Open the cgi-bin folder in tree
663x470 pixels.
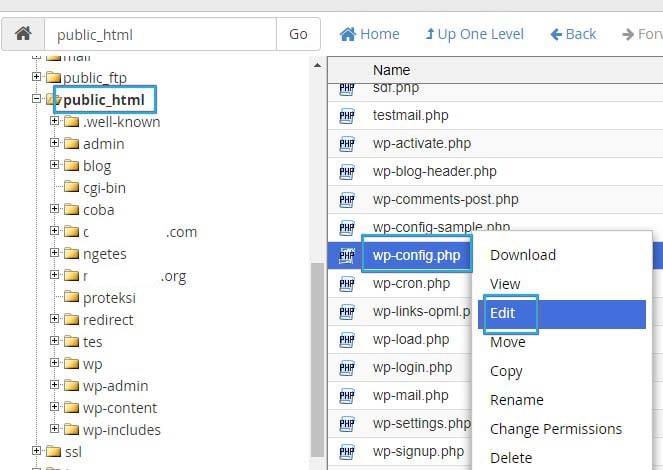(x=104, y=188)
